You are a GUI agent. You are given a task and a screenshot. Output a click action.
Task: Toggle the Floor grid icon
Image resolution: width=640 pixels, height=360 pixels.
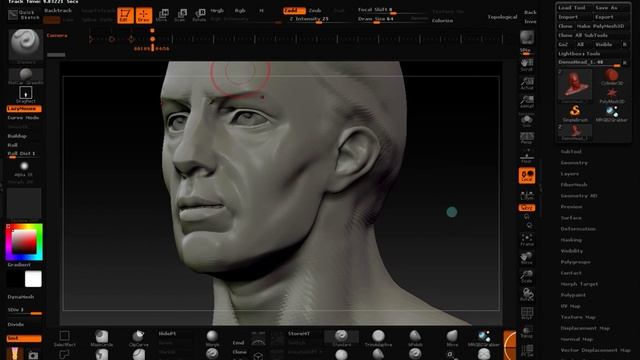(x=527, y=157)
